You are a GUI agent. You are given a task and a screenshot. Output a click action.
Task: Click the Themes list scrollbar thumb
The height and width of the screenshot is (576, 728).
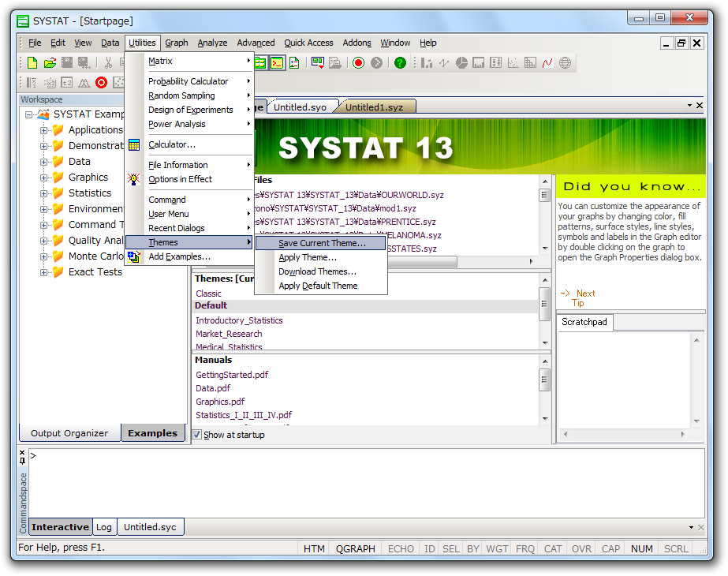coord(544,305)
